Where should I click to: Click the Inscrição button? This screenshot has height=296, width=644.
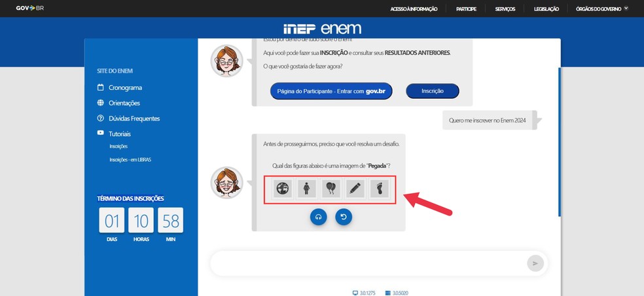[x=433, y=91]
